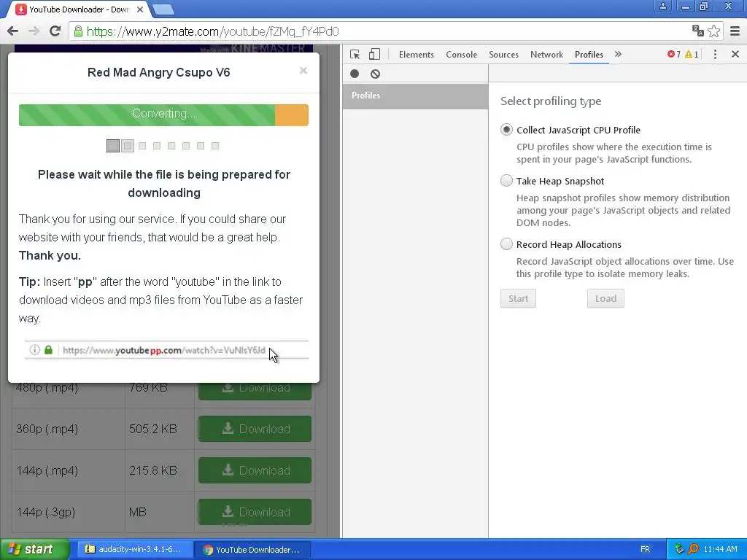Click the Converting progress bar
The image size is (747, 560).
(x=163, y=114)
